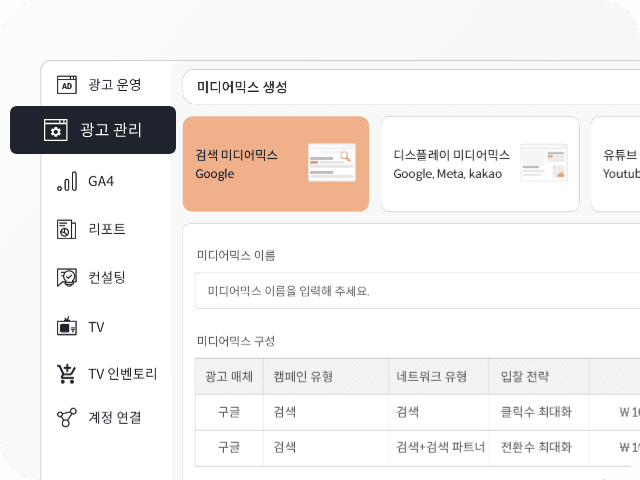This screenshot has width=640, height=480.
Task: Click 구글 in the 클릭수 최대화 row
Action: coord(229,412)
